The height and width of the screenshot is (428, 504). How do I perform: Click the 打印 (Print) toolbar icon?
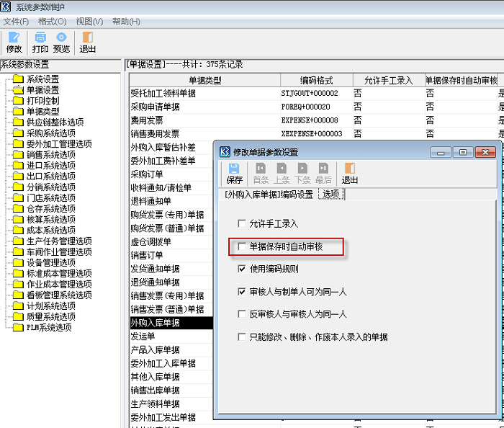(x=40, y=43)
